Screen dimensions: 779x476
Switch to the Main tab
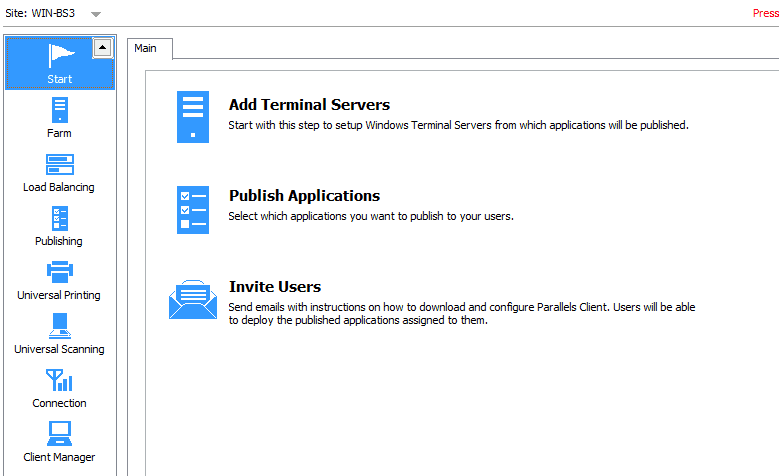[145, 48]
